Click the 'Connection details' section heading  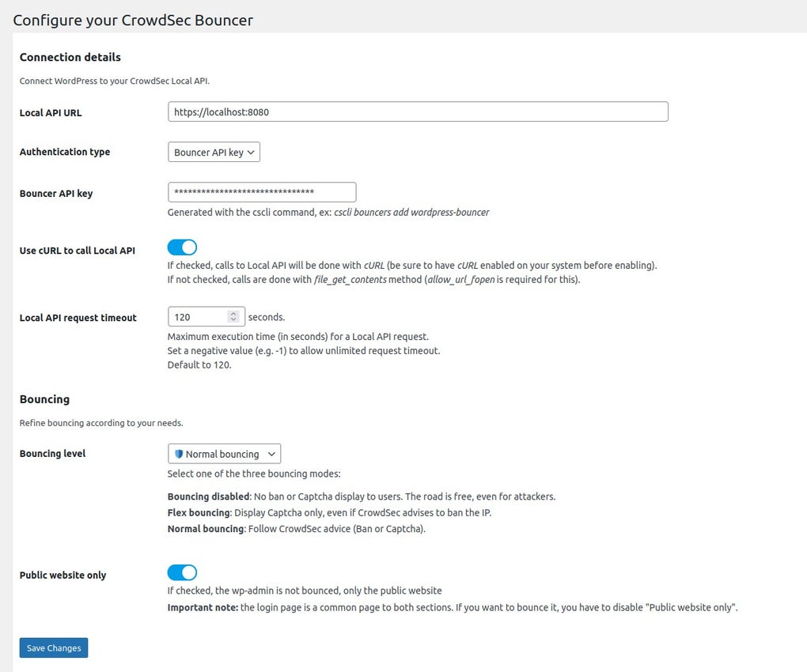tap(70, 57)
